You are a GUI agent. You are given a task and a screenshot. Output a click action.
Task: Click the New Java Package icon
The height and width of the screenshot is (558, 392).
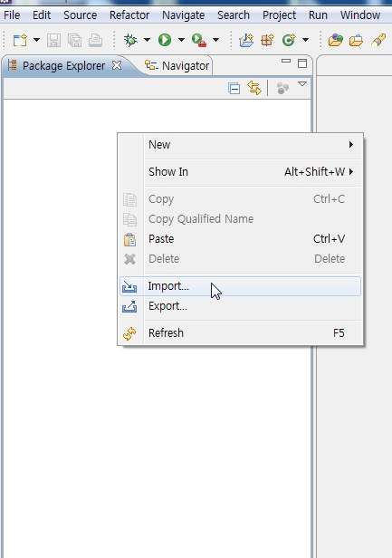(x=267, y=40)
